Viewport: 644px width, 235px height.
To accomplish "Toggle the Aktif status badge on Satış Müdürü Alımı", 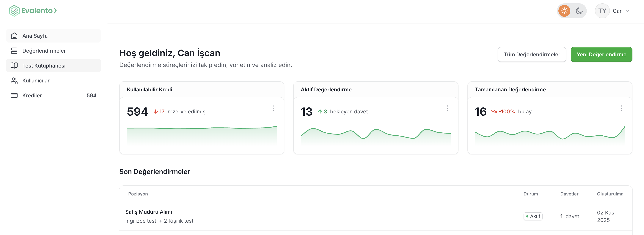I will 533,216.
